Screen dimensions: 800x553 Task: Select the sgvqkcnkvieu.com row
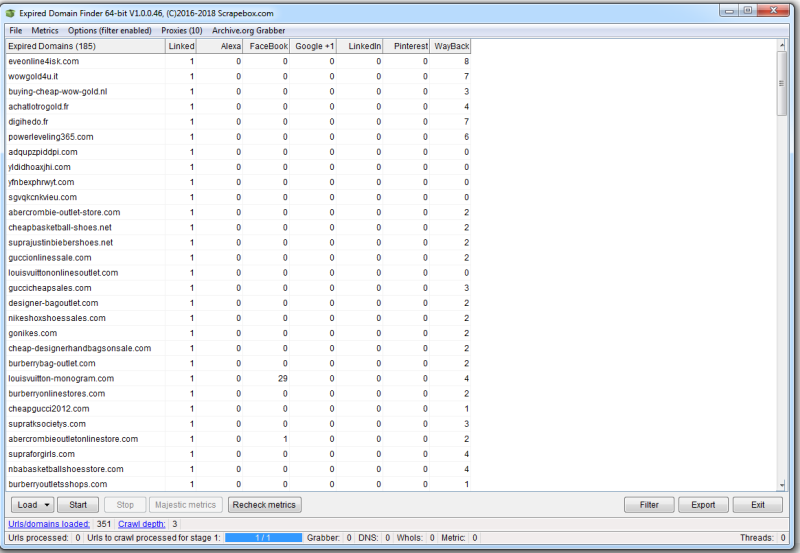(x=238, y=197)
